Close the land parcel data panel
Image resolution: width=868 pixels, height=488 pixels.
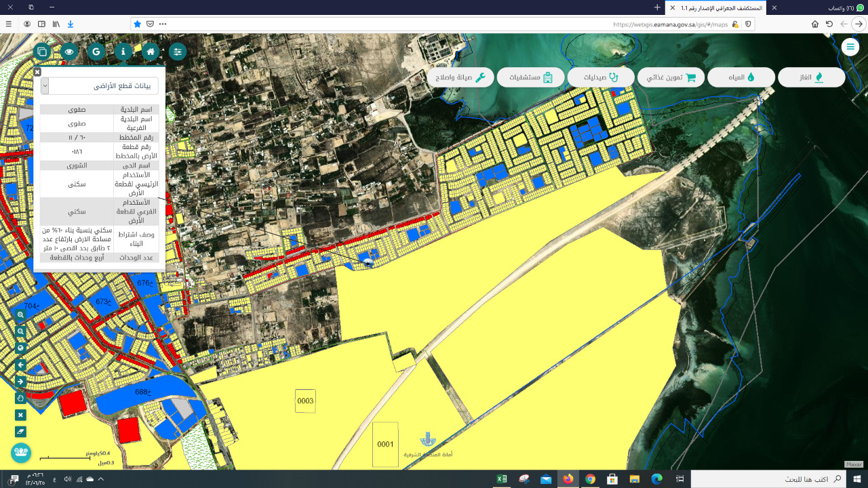point(37,71)
